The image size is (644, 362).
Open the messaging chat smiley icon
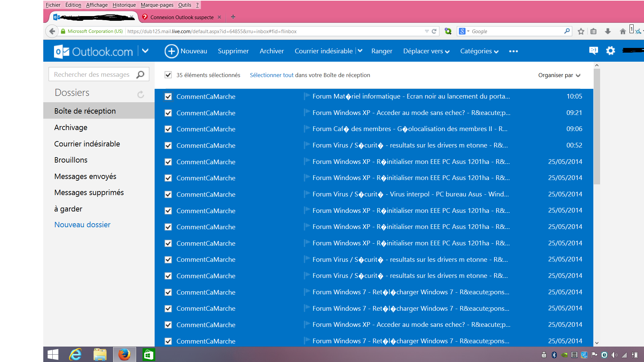coord(593,51)
